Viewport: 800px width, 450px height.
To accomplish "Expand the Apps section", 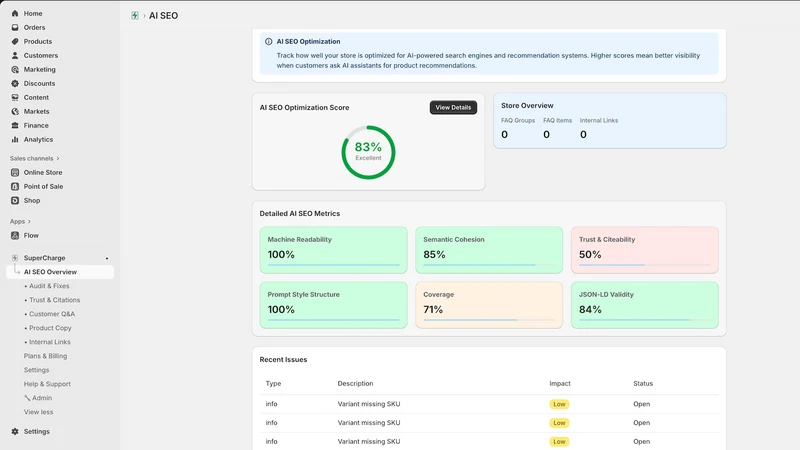I will 20,221.
